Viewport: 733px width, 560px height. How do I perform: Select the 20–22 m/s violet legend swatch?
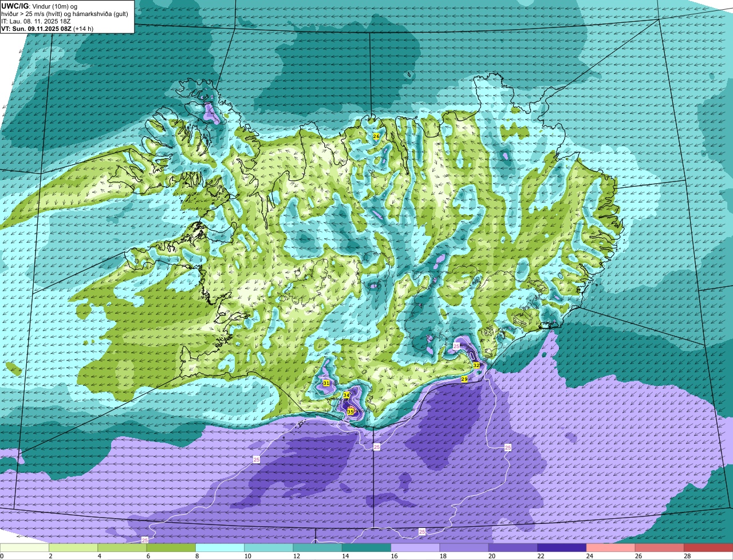513,548
